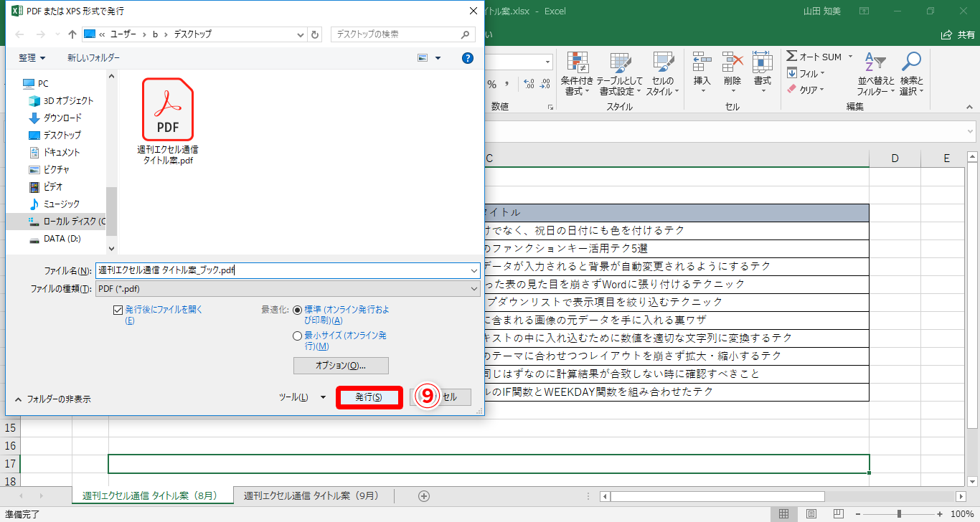Open the ツール dropdown
980x522 pixels.
coord(302,397)
